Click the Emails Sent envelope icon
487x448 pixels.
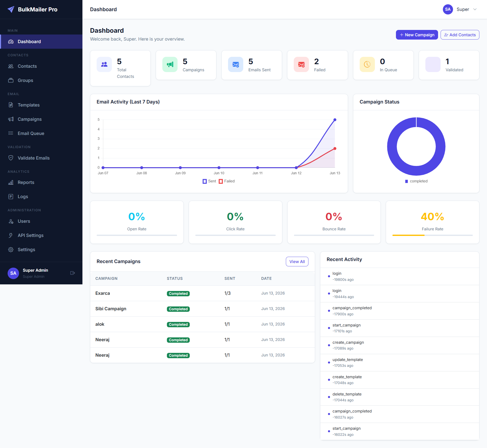tap(236, 64)
